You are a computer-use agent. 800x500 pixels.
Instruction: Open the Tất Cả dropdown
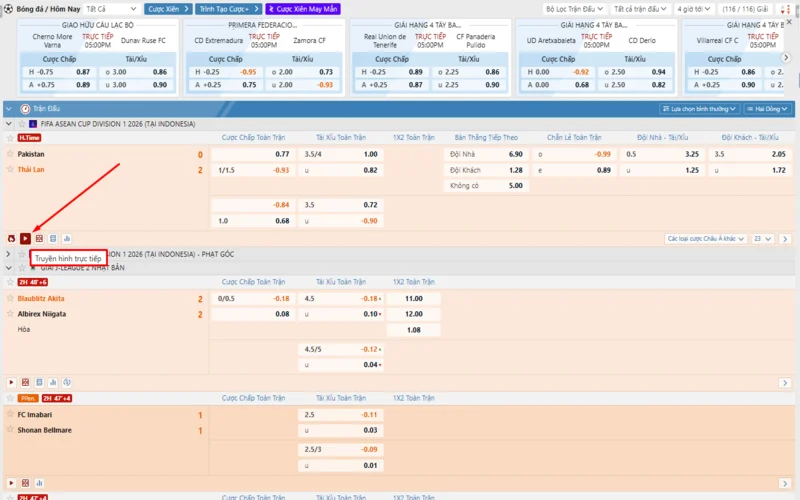pos(111,9)
